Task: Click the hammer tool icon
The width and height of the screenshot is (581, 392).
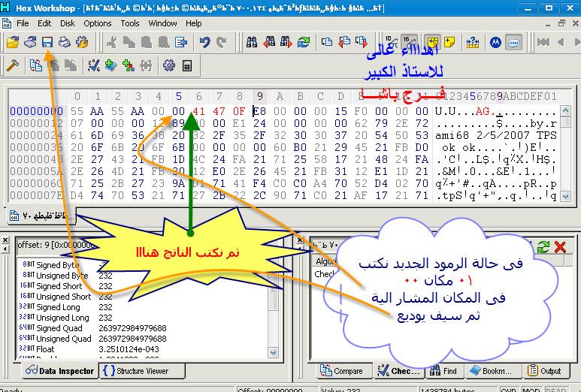Action: [x=13, y=66]
